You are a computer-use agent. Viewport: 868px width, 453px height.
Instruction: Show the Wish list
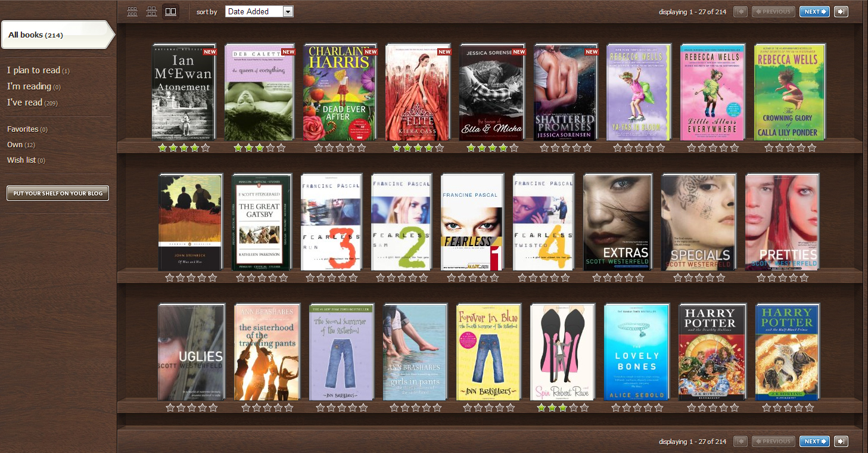click(x=26, y=160)
